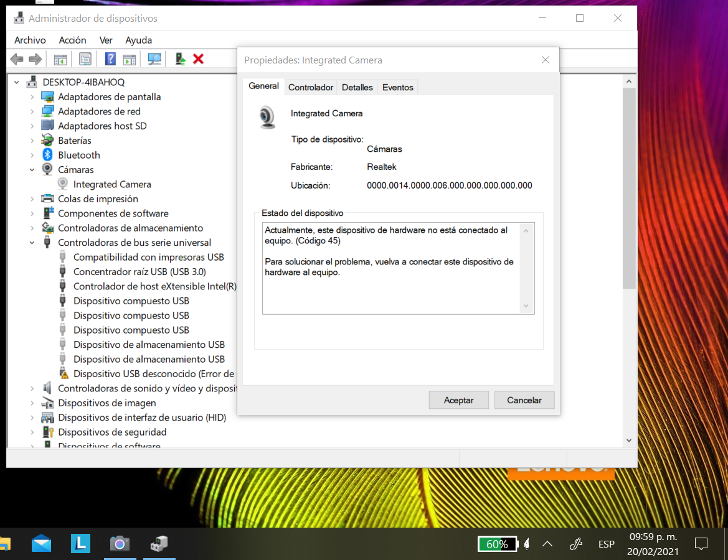
Task: Click the Adaptadores de pantalla icon
Action: (x=47, y=96)
